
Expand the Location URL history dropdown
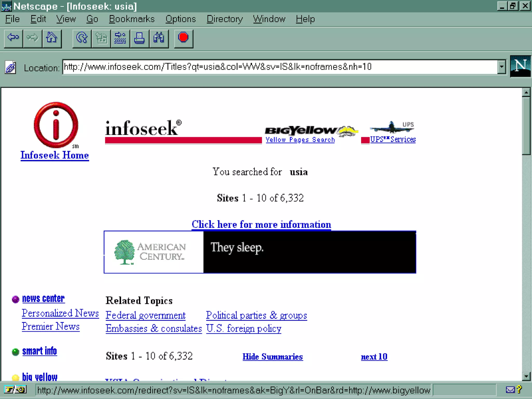click(502, 67)
